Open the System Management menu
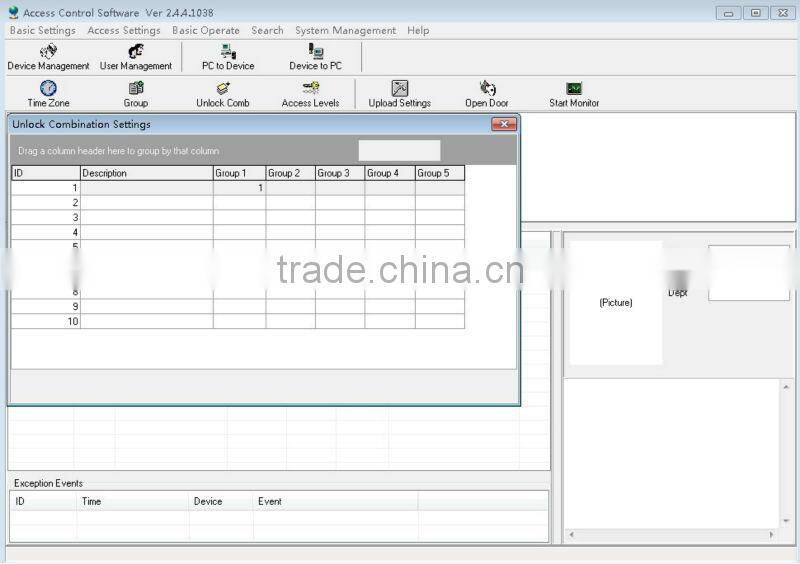The image size is (800, 564). click(345, 31)
